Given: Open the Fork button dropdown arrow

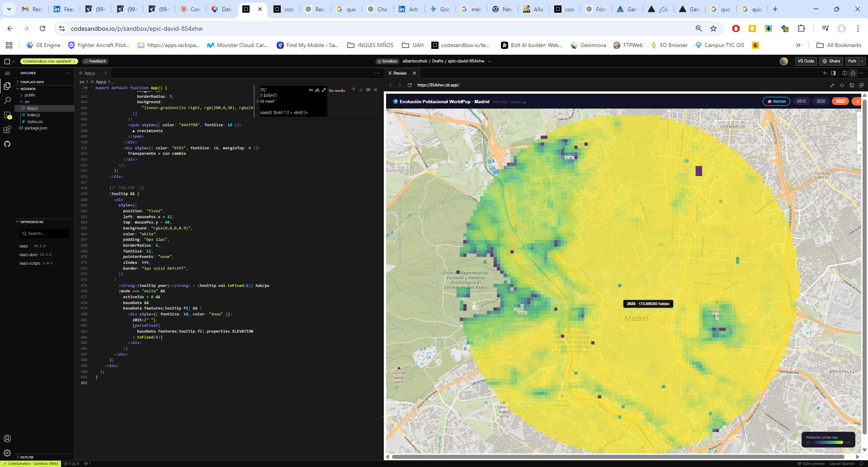Looking at the screenshot, I should [862, 61].
